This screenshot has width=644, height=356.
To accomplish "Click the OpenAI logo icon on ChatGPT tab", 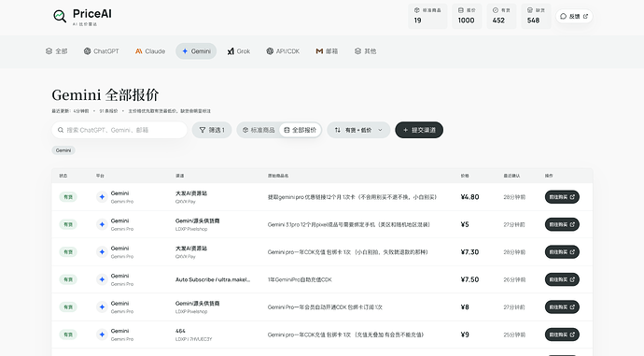I will pos(87,51).
